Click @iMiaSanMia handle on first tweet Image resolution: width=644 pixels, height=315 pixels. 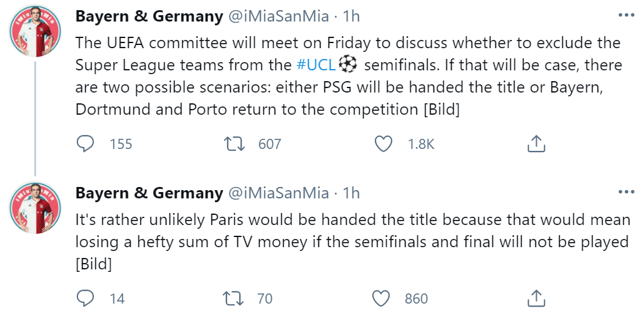tap(278, 16)
